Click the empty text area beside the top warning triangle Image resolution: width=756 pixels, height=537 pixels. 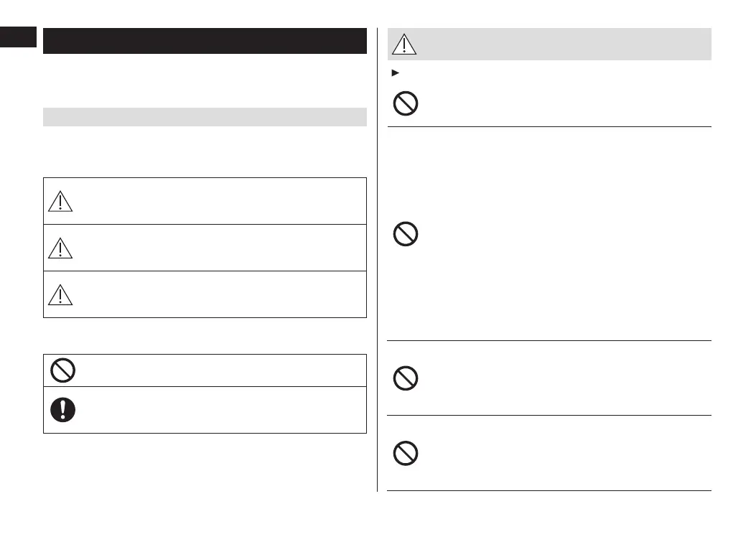tap(215, 202)
